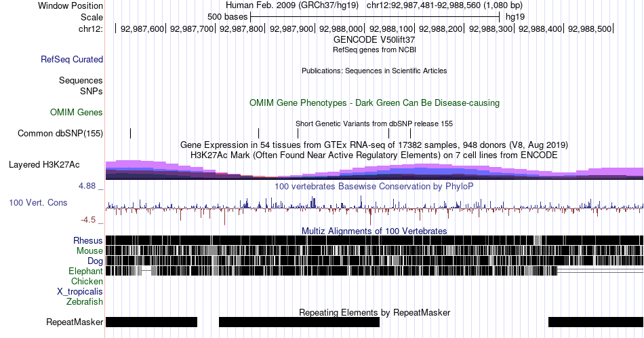Select the Zebrafish alignment label
The width and height of the screenshot is (644, 338).
coord(85,301)
